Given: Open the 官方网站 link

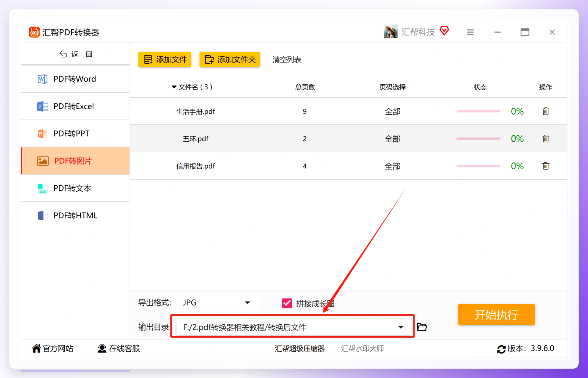Looking at the screenshot, I should [x=53, y=348].
